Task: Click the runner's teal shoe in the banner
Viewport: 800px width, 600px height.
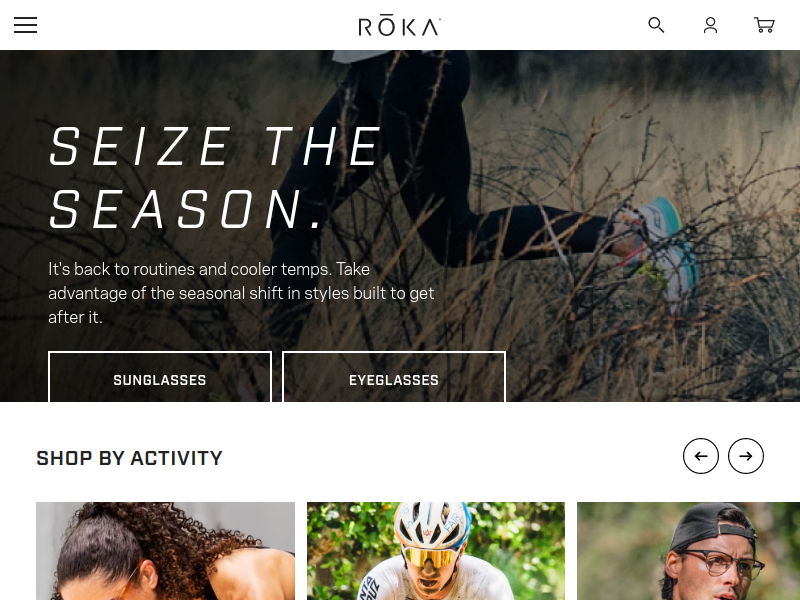Action: click(663, 250)
